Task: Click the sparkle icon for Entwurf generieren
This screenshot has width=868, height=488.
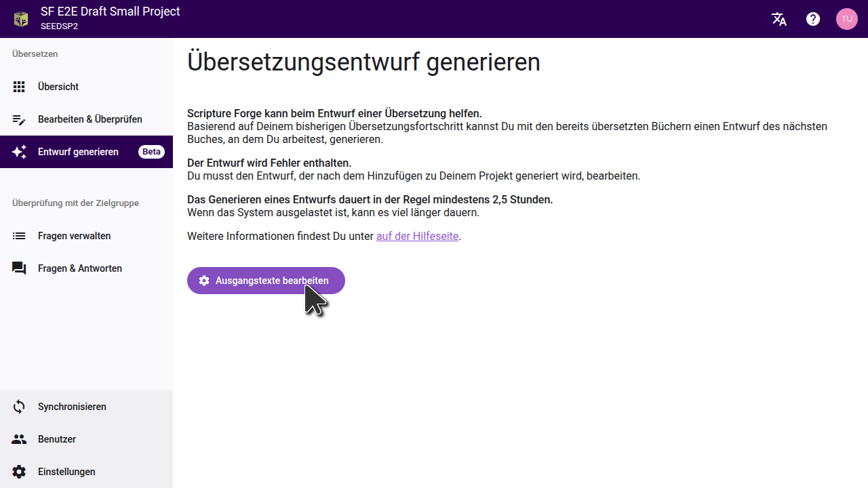Action: click(x=19, y=152)
